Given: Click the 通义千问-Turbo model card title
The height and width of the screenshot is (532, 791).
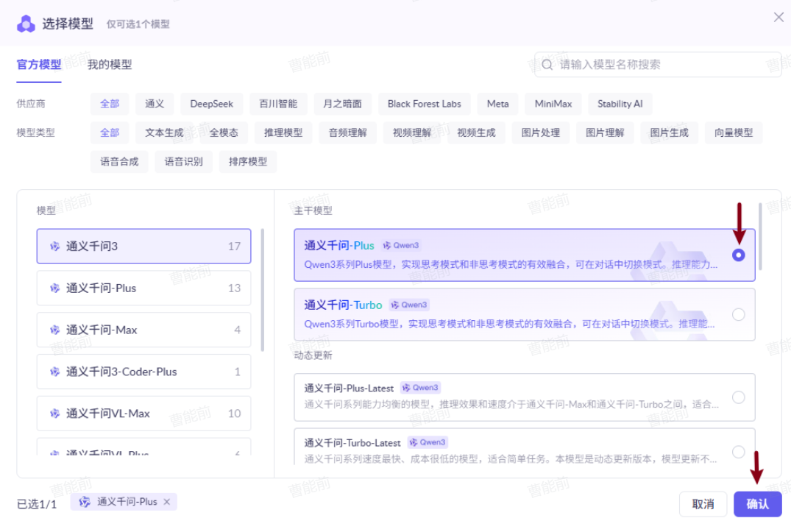Looking at the screenshot, I should (343, 305).
